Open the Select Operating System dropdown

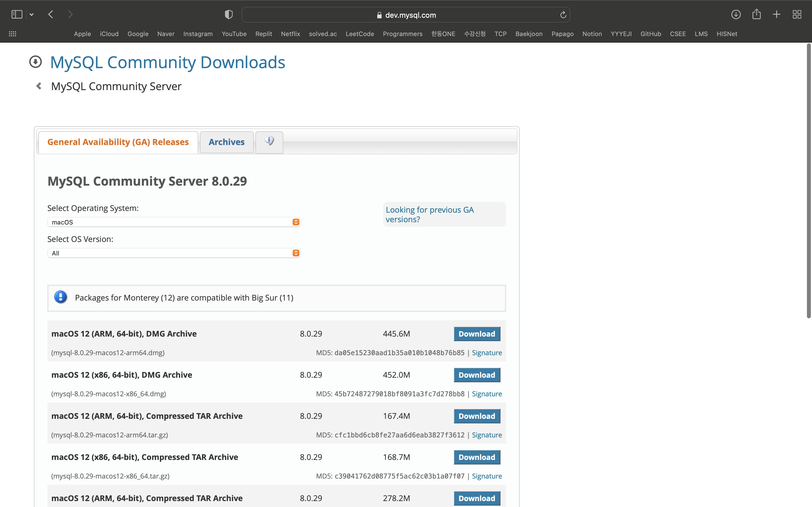[x=174, y=222]
